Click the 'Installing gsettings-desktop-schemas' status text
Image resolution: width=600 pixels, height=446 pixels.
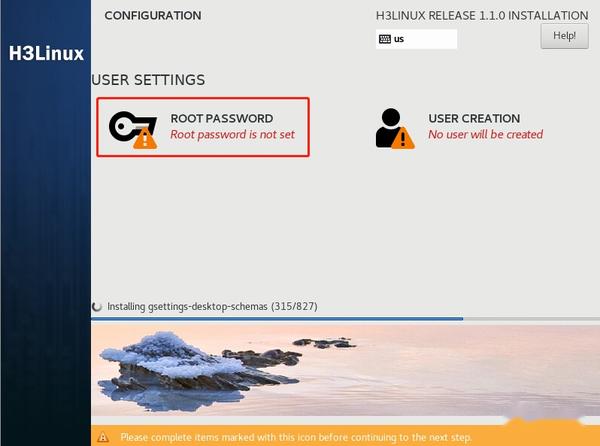[212, 307]
